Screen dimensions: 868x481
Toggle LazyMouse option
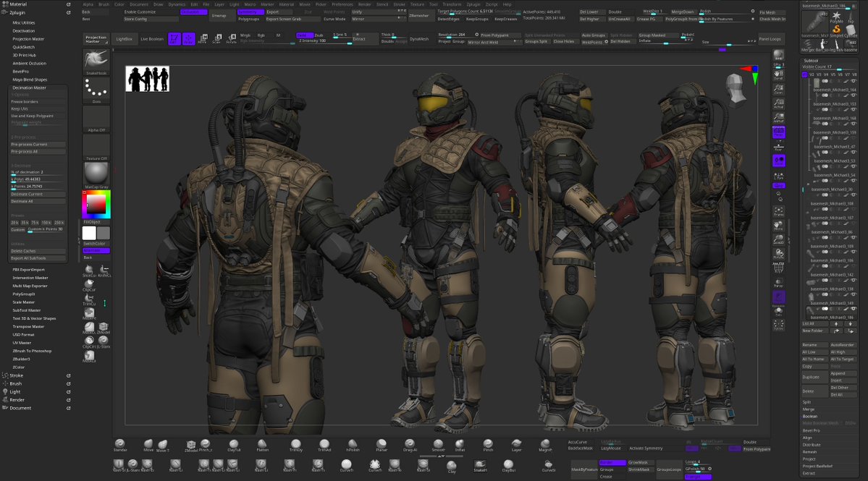point(610,448)
